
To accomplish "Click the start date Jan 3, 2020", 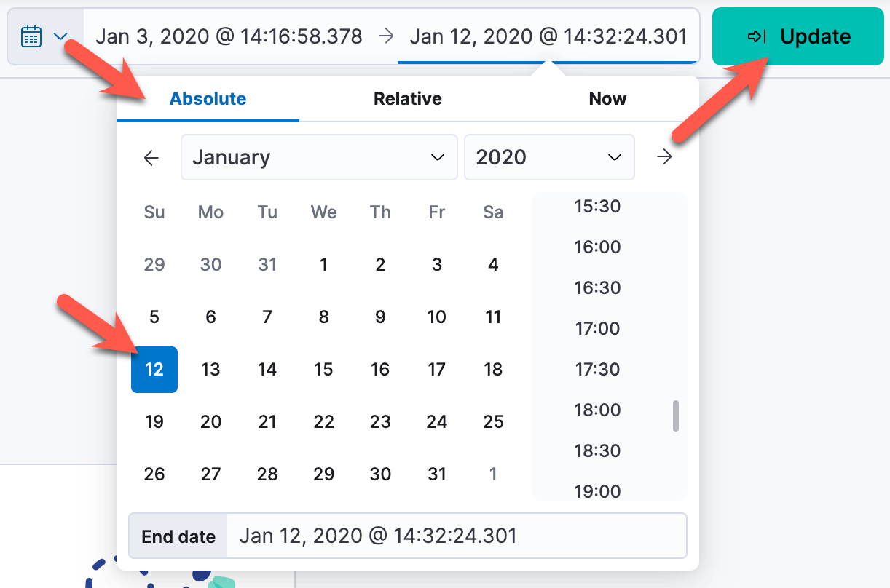I will pyautogui.click(x=229, y=36).
